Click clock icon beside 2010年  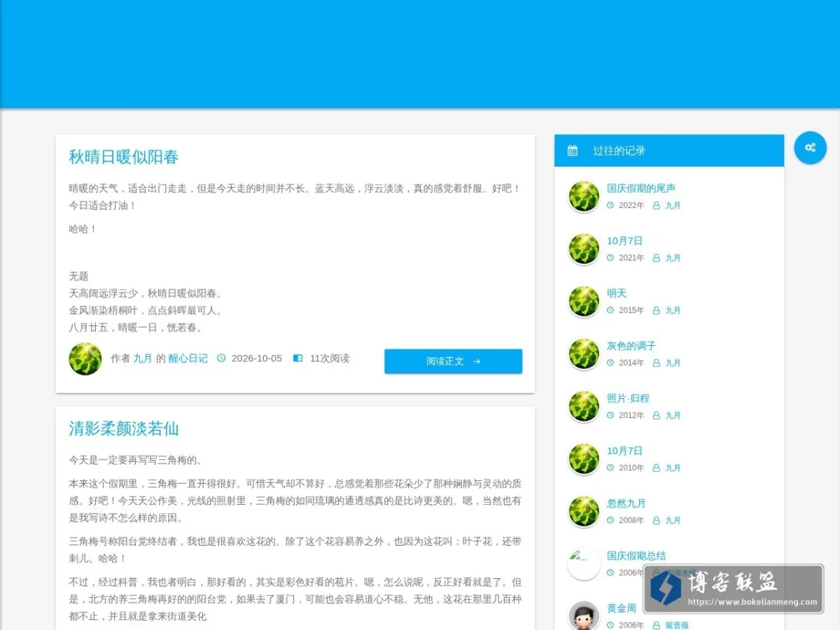pyautogui.click(x=610, y=468)
